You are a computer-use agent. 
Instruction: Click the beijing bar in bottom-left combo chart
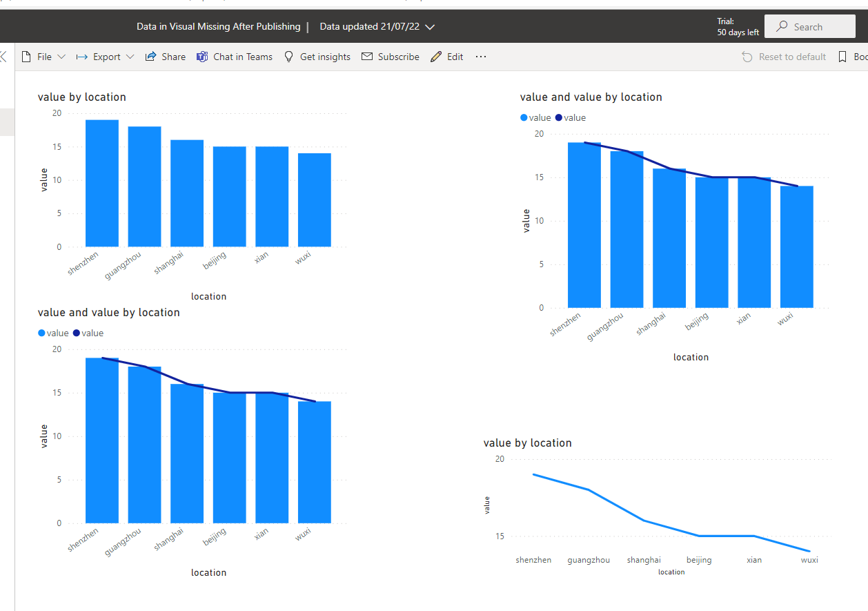pos(230,458)
